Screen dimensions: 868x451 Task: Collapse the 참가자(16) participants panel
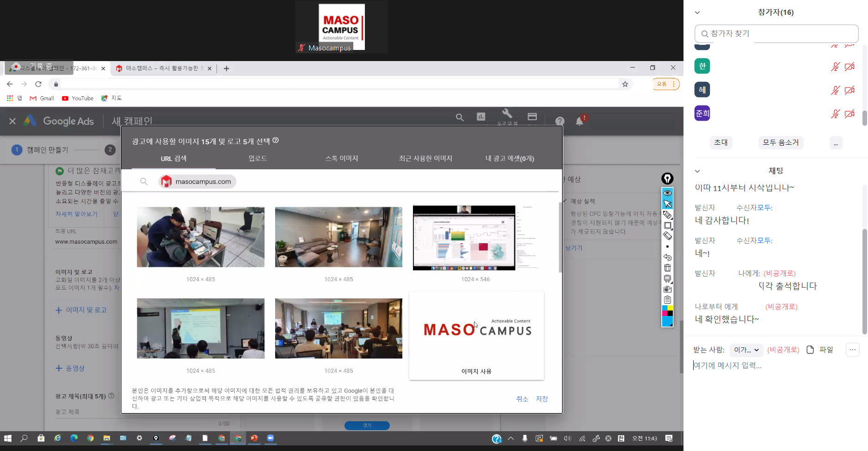[697, 12]
